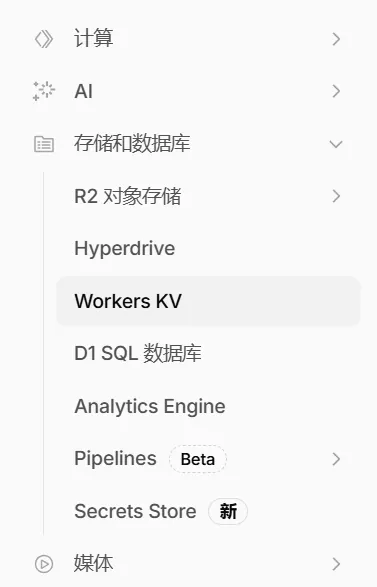377x587 pixels.
Task: Open the Hyperdrive page
Action: 125,249
